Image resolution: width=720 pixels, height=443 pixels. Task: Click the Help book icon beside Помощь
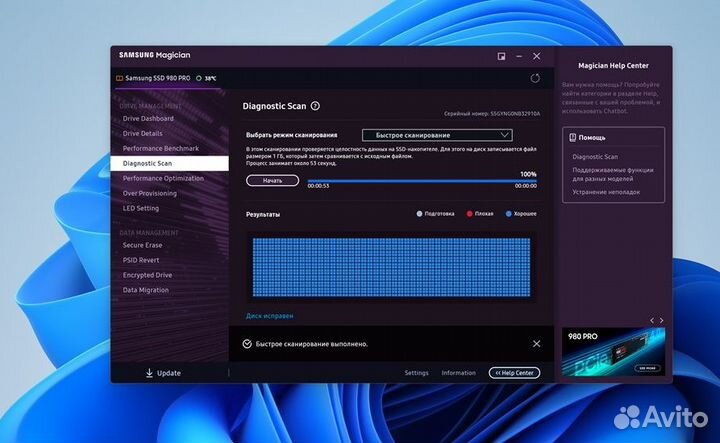[573, 137]
